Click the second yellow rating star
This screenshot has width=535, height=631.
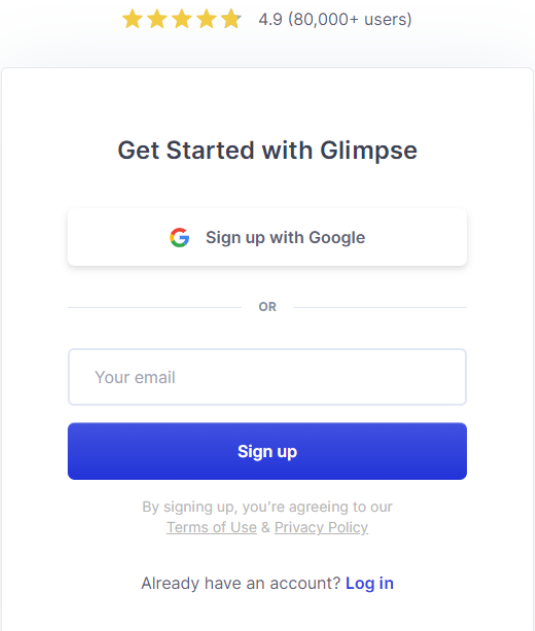tap(157, 19)
